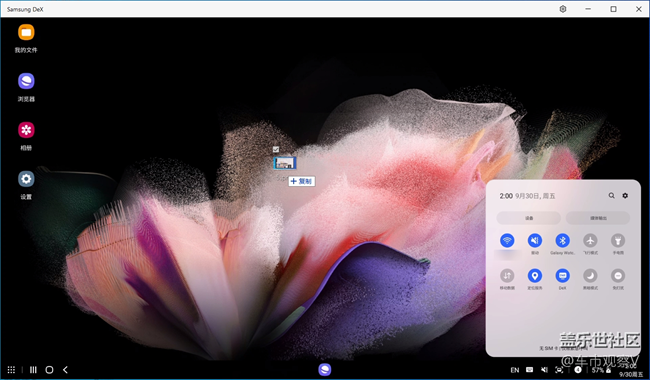Open settings from the quick panel gear icon

tap(625, 195)
